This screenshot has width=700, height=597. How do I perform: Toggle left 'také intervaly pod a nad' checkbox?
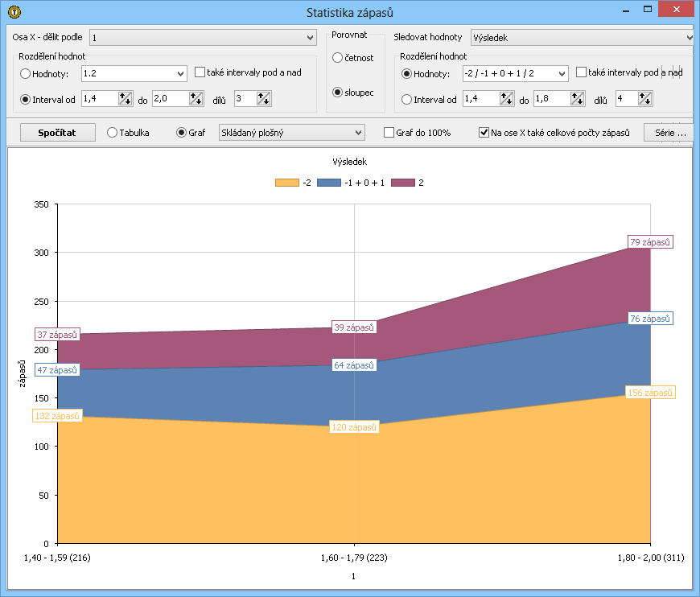tap(200, 72)
